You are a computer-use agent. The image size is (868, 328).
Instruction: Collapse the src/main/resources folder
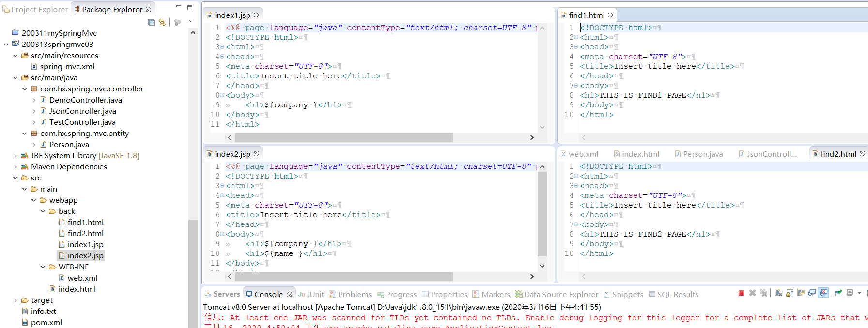tap(15, 55)
